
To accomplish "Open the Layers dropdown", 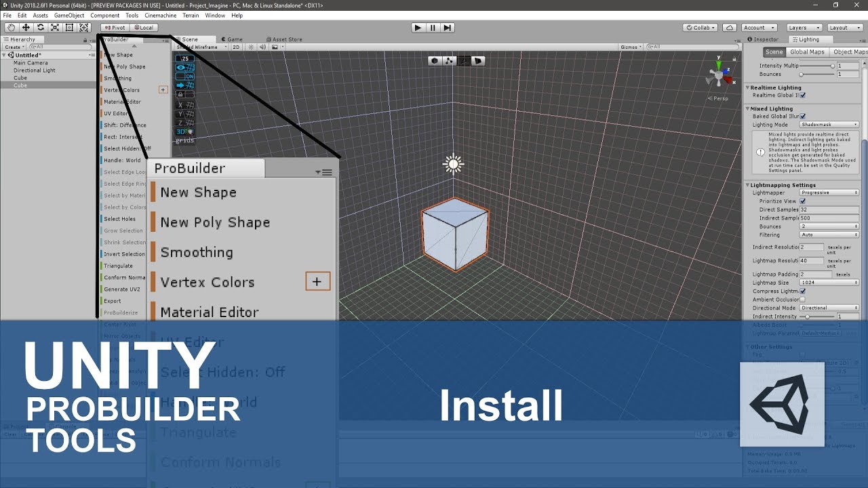I will (804, 28).
